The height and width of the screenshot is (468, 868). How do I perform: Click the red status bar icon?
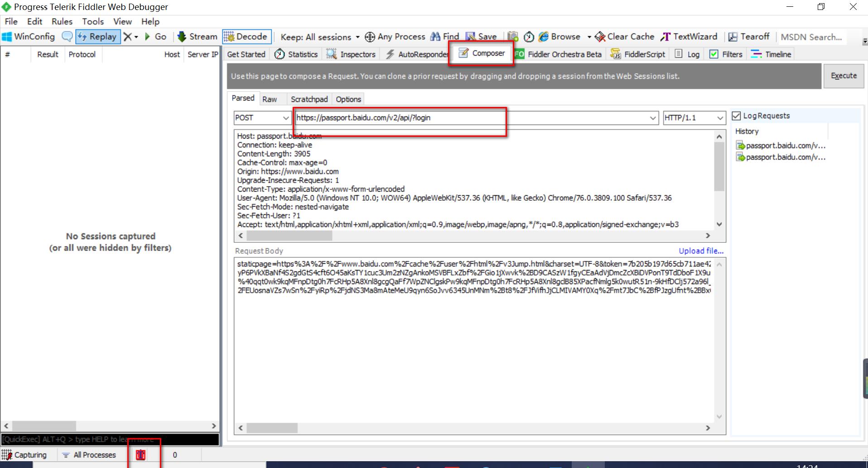pyautogui.click(x=141, y=455)
